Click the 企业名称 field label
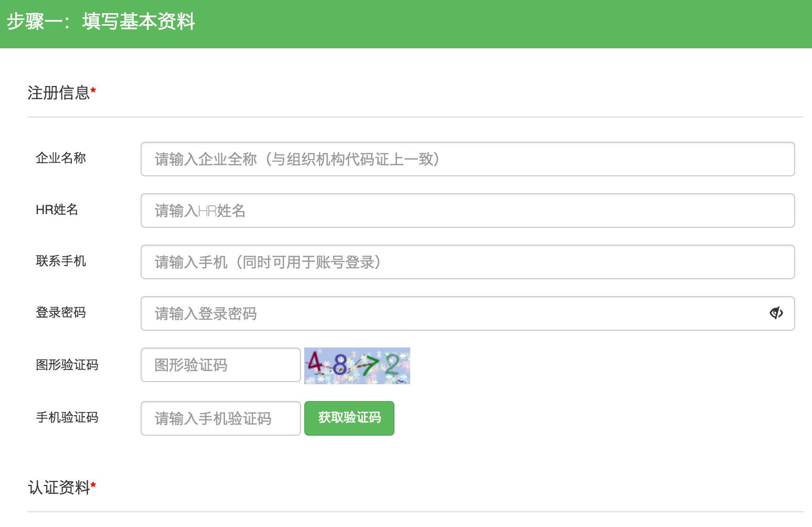This screenshot has width=812, height=527. (61, 158)
